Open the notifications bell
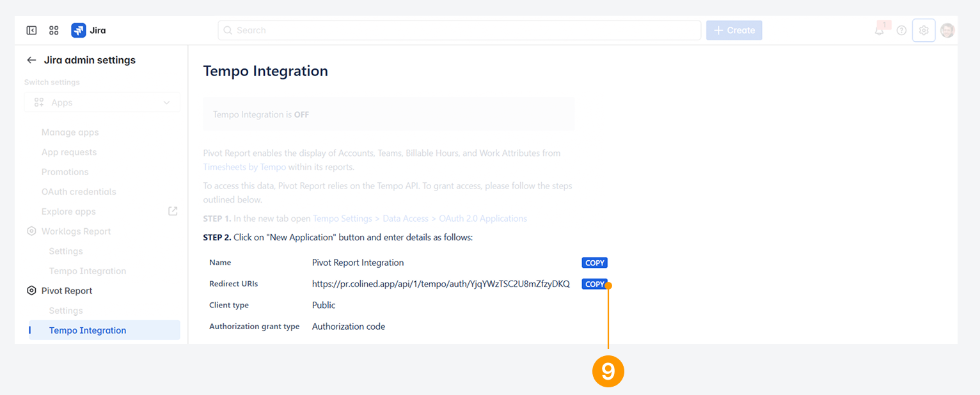This screenshot has height=395, width=980. coord(880,30)
